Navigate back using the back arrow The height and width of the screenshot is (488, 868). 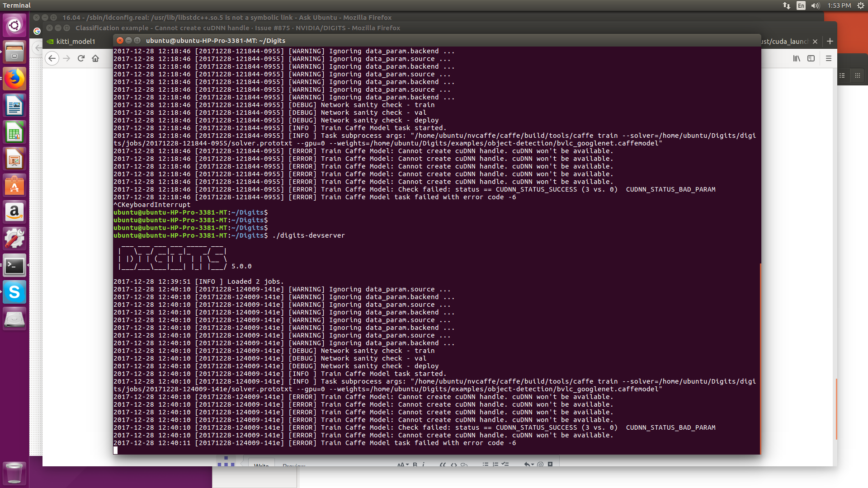[x=52, y=58]
